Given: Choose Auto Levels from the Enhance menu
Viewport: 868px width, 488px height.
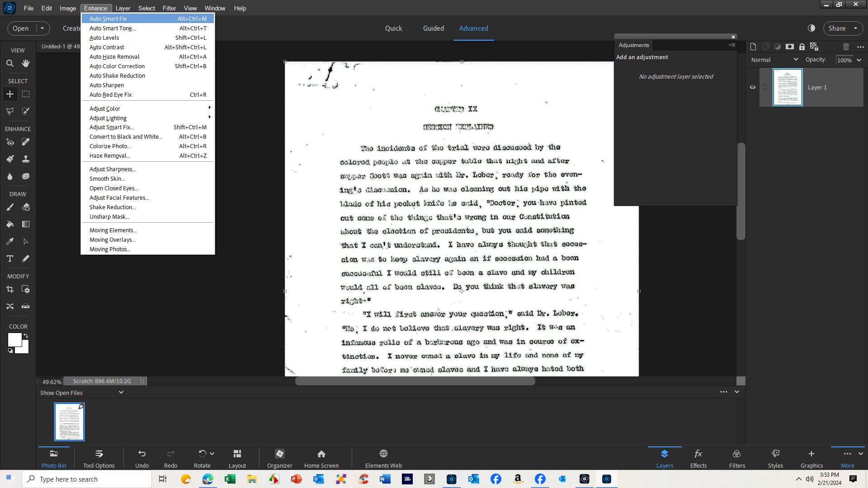Looking at the screenshot, I should coord(104,38).
